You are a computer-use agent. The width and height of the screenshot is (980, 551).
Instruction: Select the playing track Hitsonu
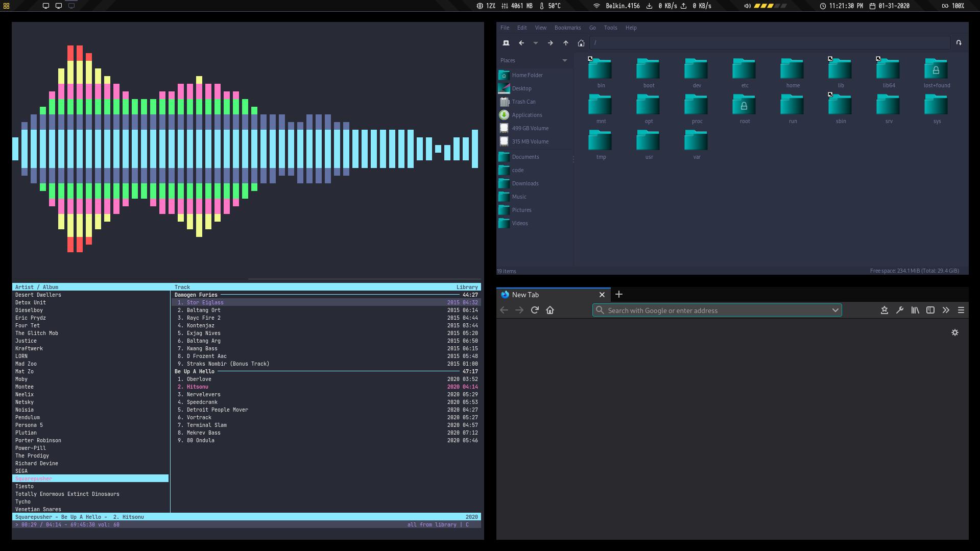[327, 387]
